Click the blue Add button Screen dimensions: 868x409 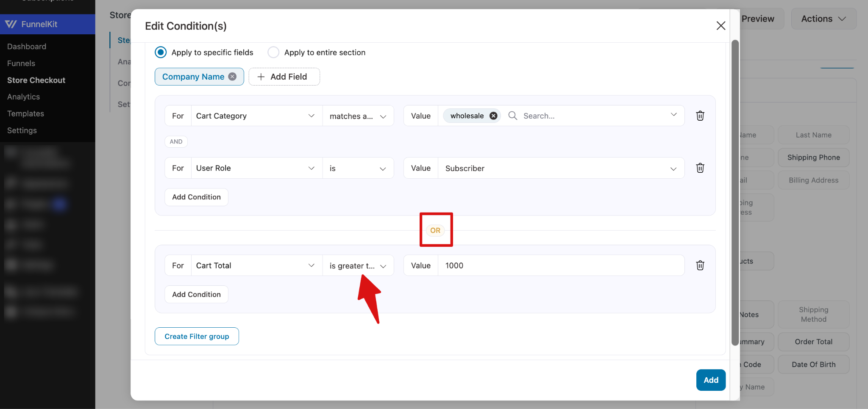(710, 380)
